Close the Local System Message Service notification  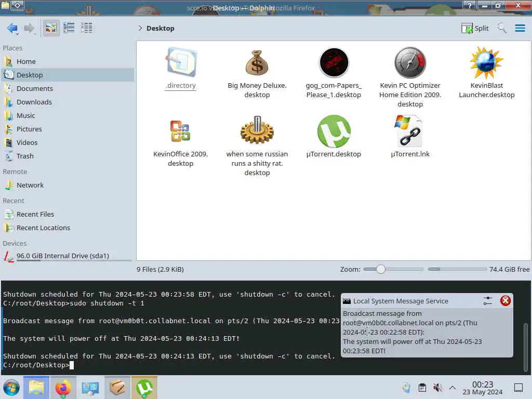(x=505, y=301)
